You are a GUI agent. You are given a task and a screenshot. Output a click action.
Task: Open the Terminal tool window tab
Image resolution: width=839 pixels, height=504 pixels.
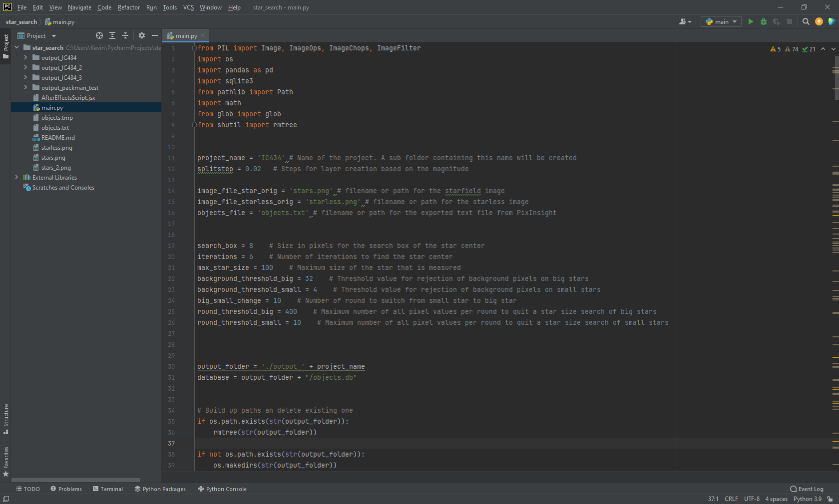pos(108,489)
